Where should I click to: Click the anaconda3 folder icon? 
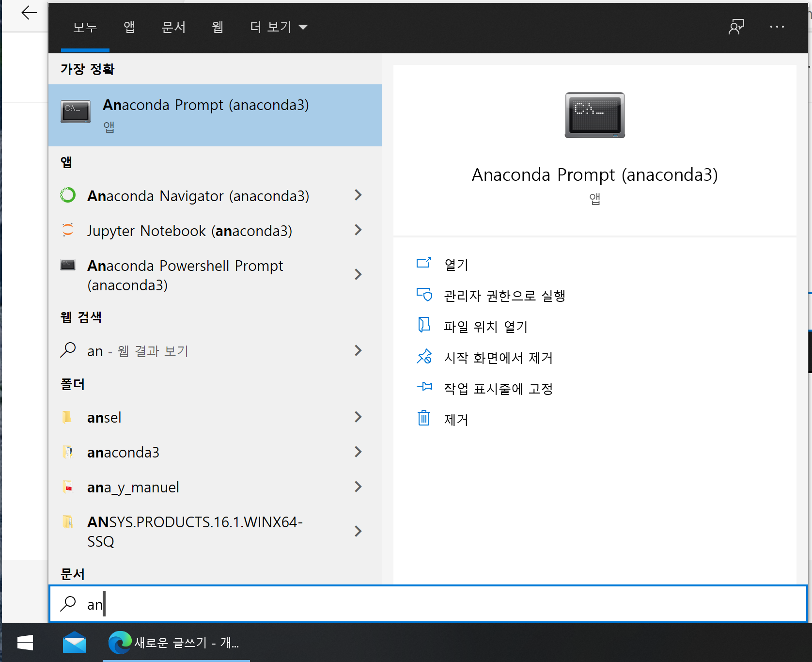pos(68,452)
